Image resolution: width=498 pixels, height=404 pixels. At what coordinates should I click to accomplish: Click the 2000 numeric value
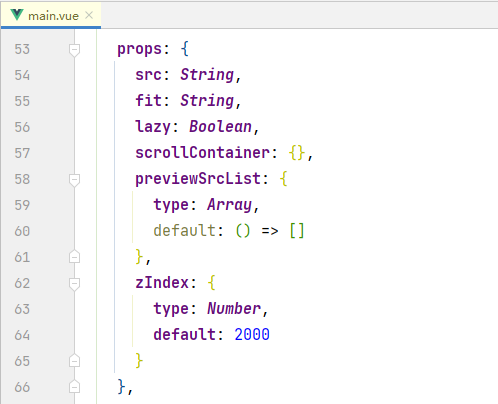(252, 335)
